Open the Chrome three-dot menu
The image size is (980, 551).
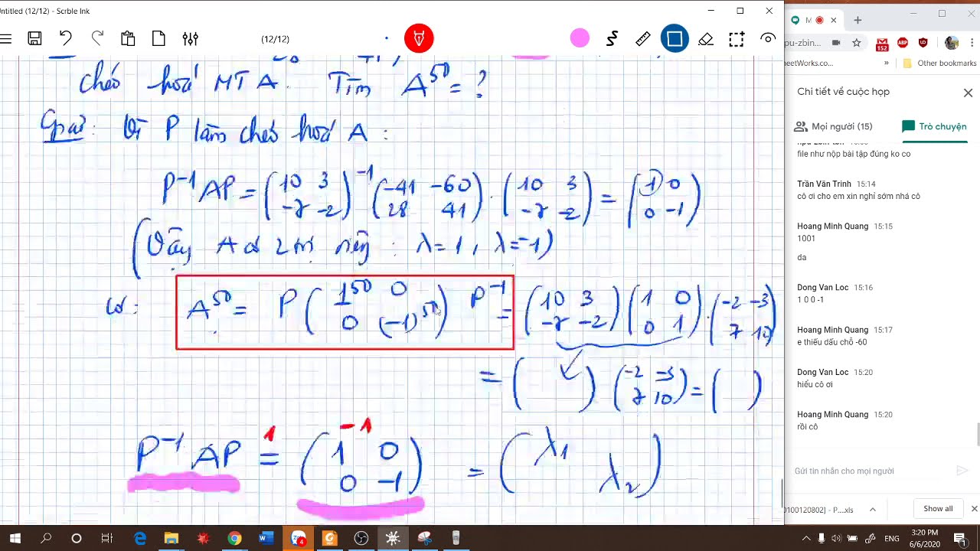[972, 43]
